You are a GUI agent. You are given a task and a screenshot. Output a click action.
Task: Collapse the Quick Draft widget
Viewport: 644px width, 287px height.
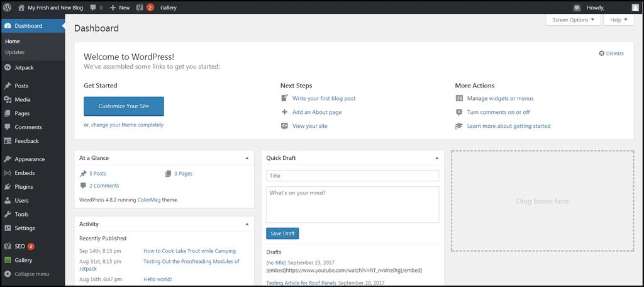point(436,158)
